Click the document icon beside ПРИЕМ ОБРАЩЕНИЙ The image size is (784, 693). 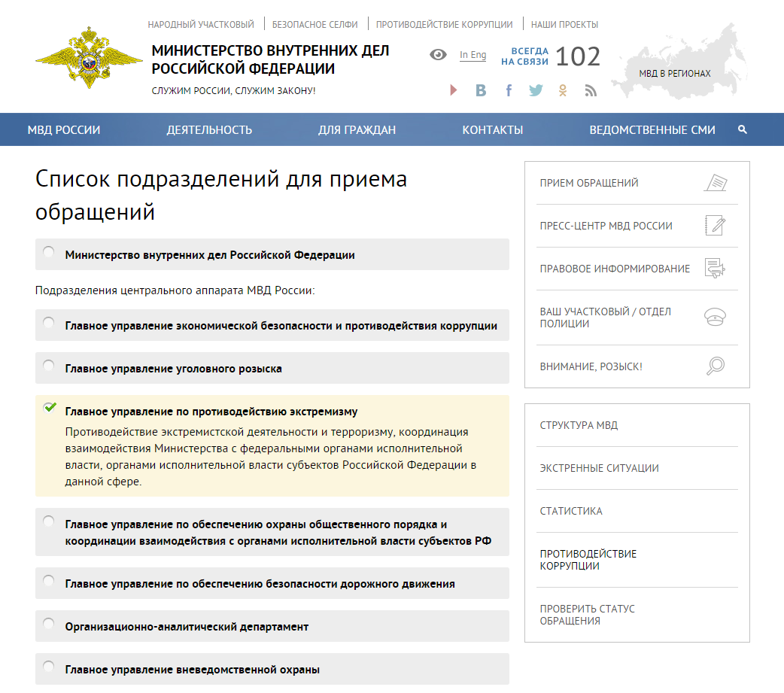716,183
